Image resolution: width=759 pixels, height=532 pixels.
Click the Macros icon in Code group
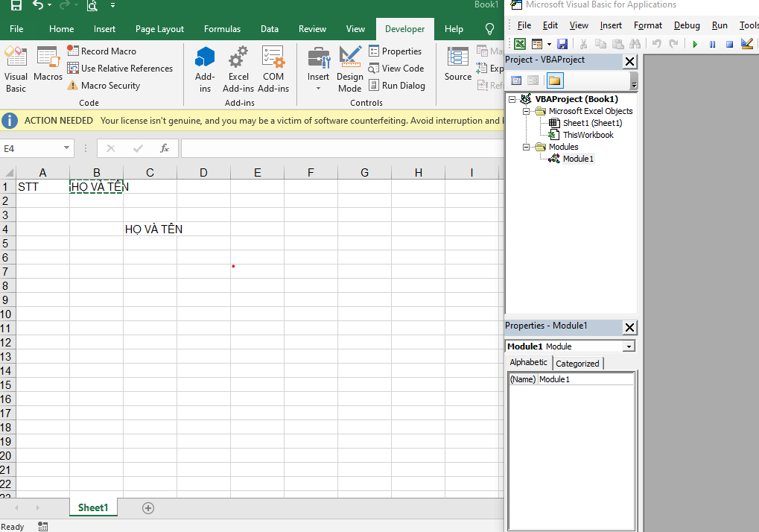pos(48,66)
